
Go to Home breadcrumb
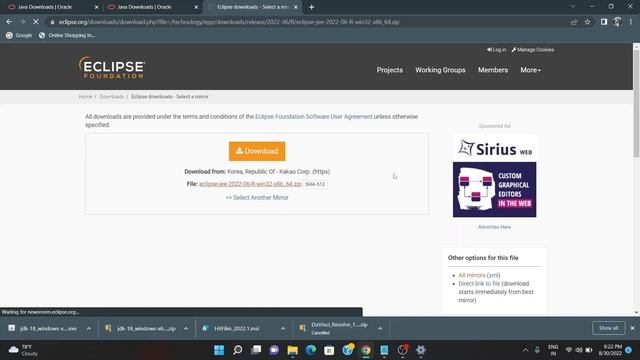[85, 97]
